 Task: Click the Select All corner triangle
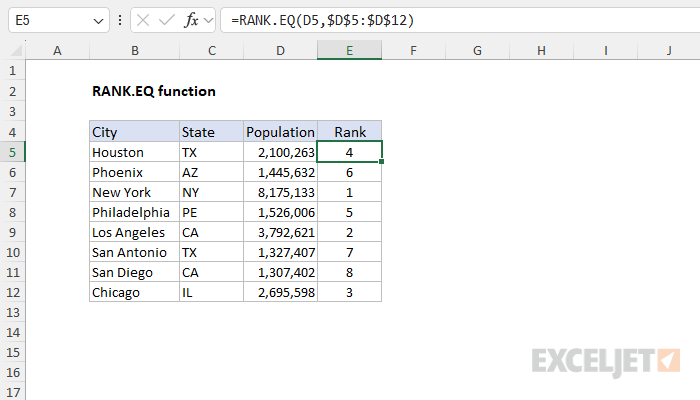[x=16, y=50]
